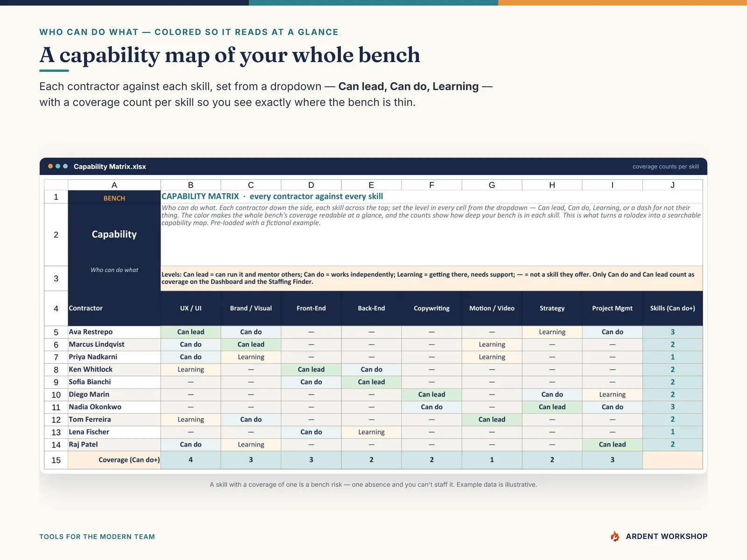
Task: Click Ken Whitlock's UX / UI 'Learning' cell
Action: [x=190, y=370]
